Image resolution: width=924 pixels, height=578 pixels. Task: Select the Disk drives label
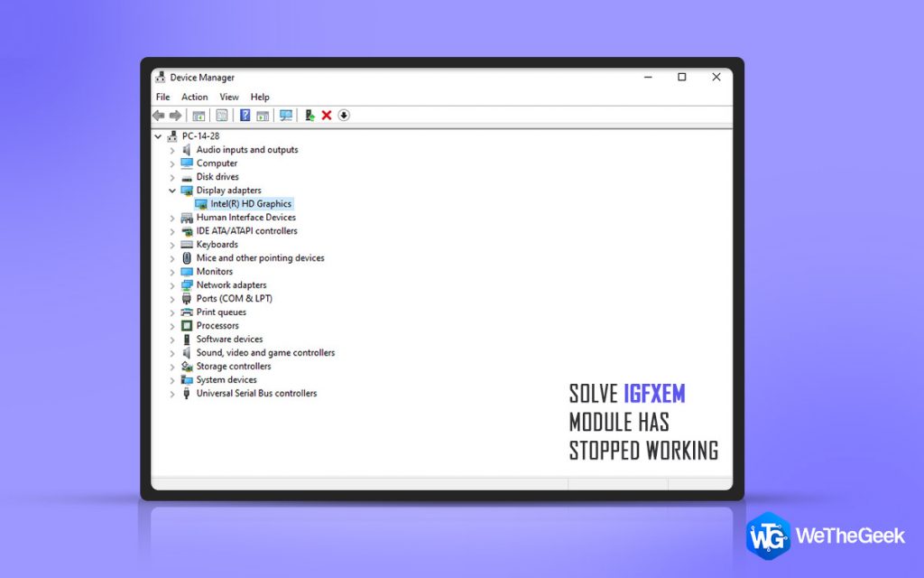(x=217, y=177)
